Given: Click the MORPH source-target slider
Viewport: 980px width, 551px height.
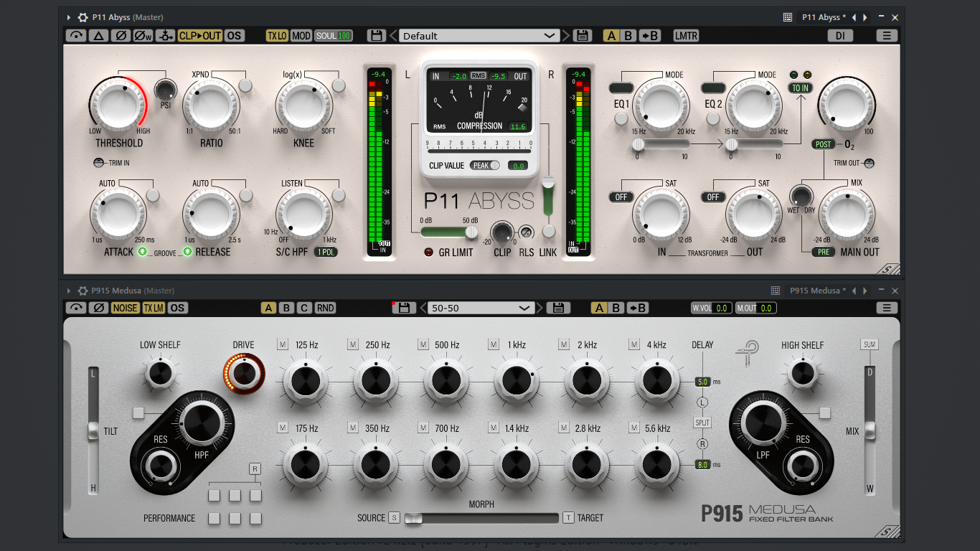Looking at the screenshot, I should [x=481, y=518].
